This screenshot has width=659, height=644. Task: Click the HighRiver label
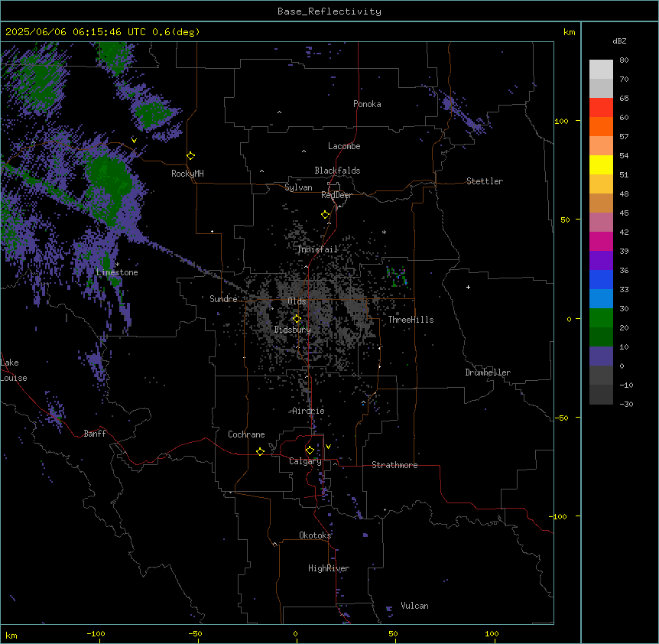pyautogui.click(x=329, y=568)
